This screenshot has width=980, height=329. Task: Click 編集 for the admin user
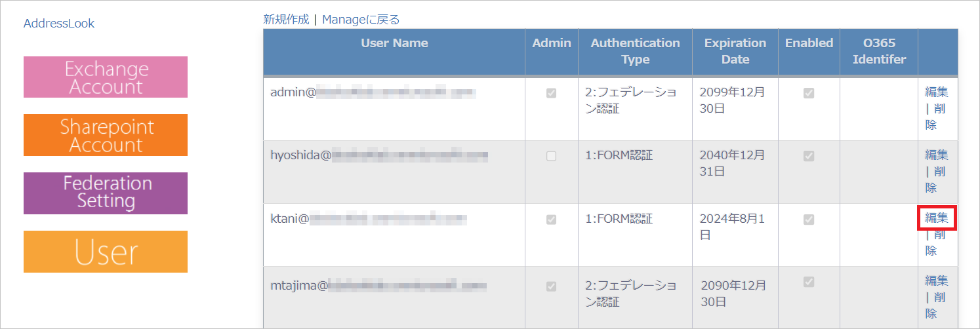click(937, 92)
